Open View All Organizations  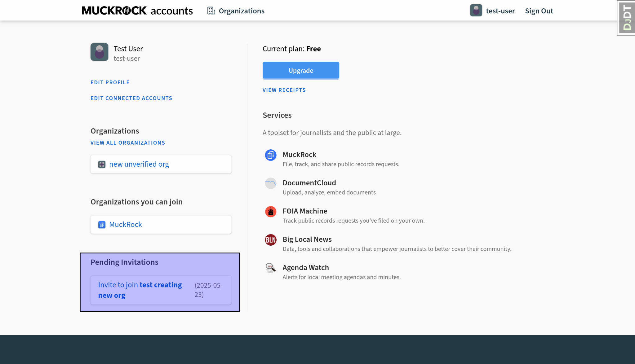click(x=128, y=143)
